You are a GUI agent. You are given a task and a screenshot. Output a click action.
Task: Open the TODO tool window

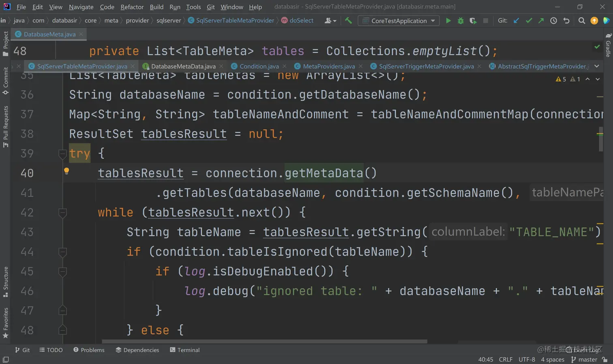point(51,350)
